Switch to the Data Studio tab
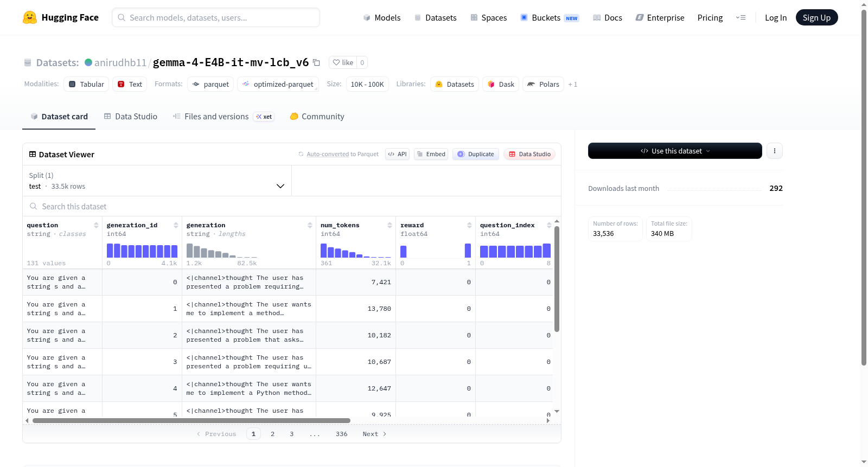Screen dimensions: 868x467 point(131,116)
